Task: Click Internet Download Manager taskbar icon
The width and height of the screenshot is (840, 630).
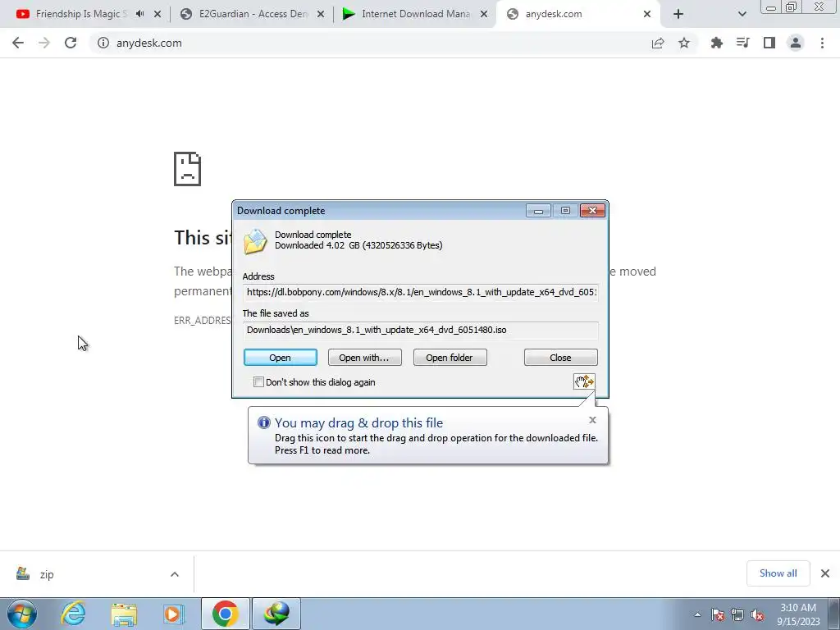Action: click(276, 614)
